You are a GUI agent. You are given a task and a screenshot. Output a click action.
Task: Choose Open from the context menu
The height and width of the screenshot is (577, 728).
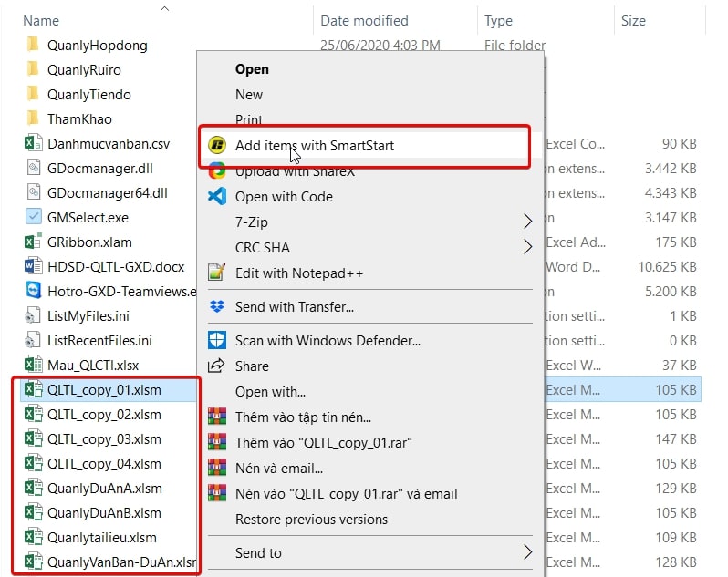pyautogui.click(x=252, y=68)
